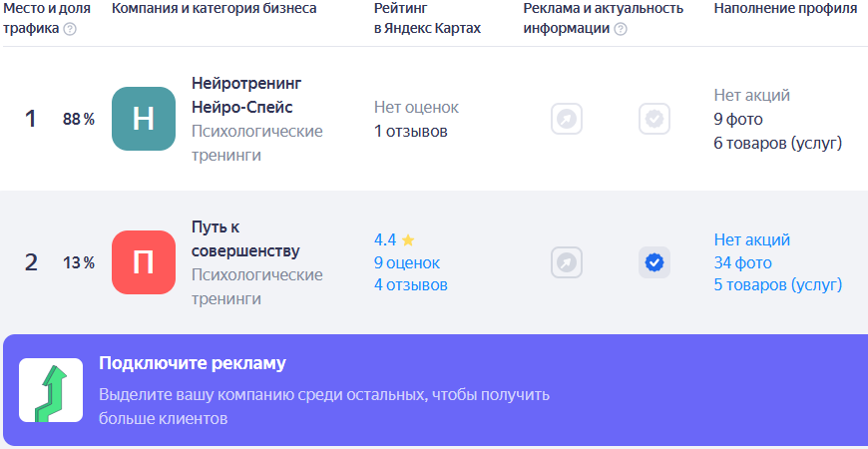Image resolution: width=868 pixels, height=449 pixels.
Task: Click help icon next to traffic share header
Action: pyautogui.click(x=70, y=29)
